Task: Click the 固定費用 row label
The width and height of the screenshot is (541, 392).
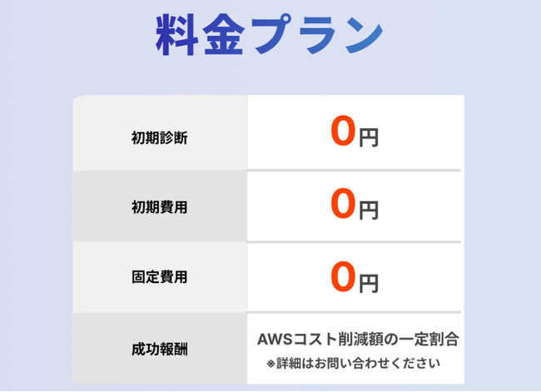Action: click(159, 277)
